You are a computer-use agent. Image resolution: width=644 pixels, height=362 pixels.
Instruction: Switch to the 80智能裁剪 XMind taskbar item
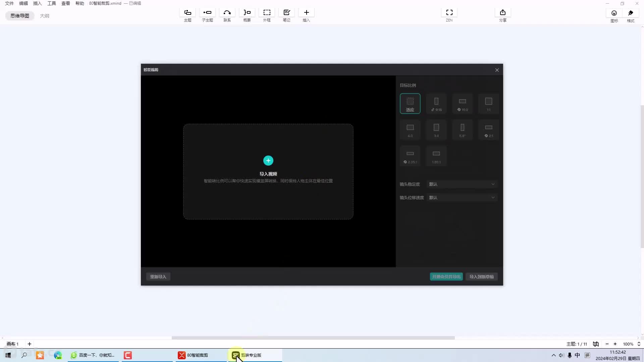tap(201, 355)
